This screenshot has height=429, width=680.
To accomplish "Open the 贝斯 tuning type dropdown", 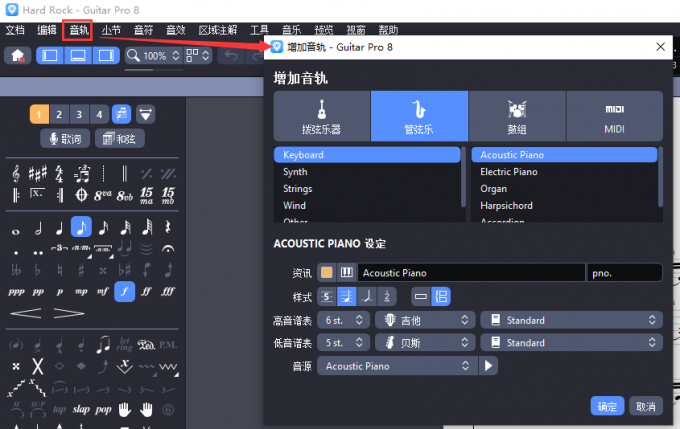I will click(425, 343).
